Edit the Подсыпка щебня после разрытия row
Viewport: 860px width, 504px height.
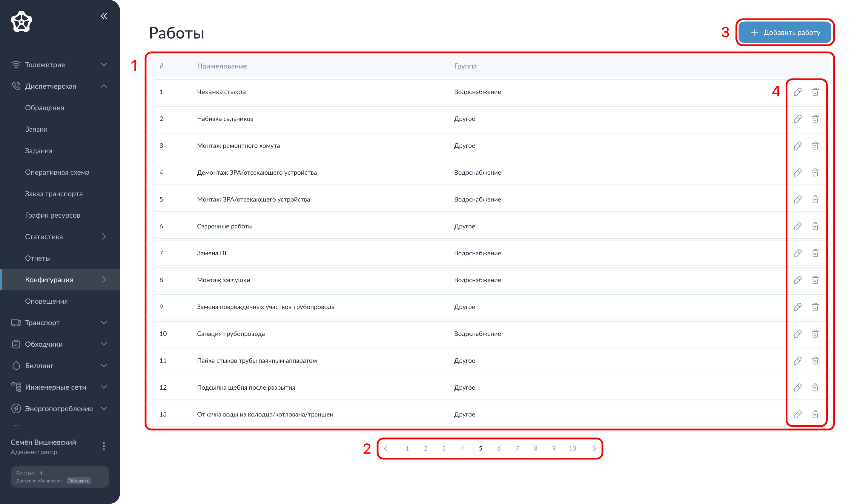point(797,387)
